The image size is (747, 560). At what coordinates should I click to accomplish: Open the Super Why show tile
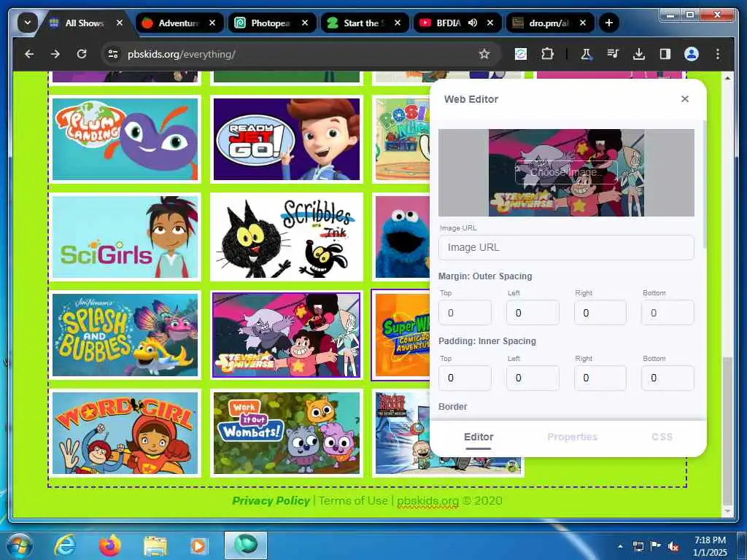click(402, 335)
